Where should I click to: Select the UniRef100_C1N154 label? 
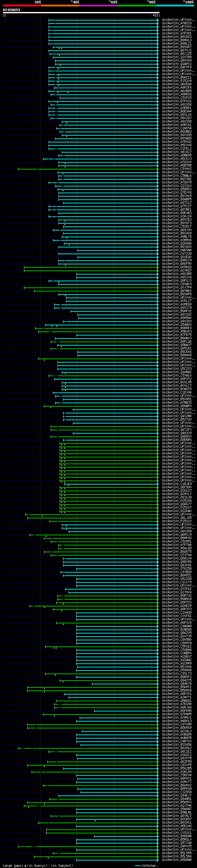coord(177,128)
